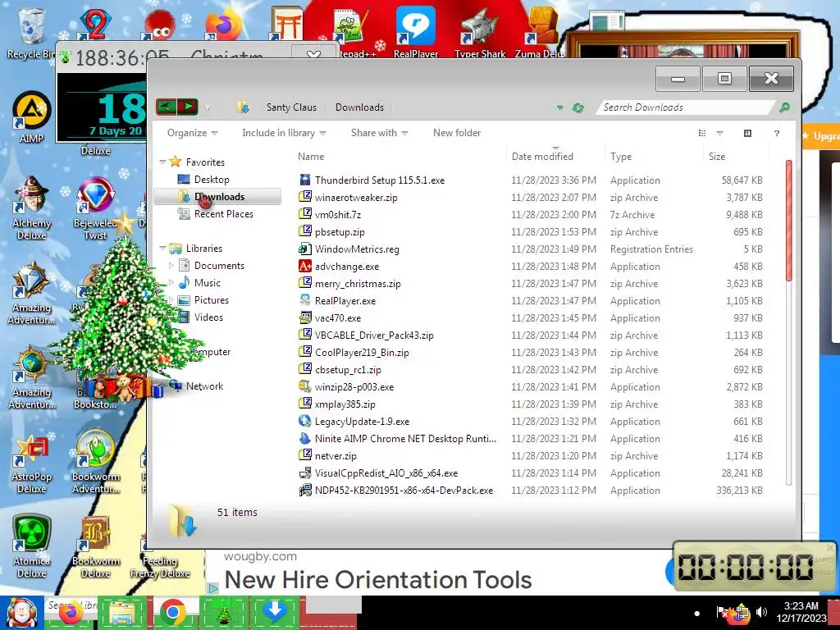
Task: Collapse the Libraries tree section
Action: tap(162, 248)
